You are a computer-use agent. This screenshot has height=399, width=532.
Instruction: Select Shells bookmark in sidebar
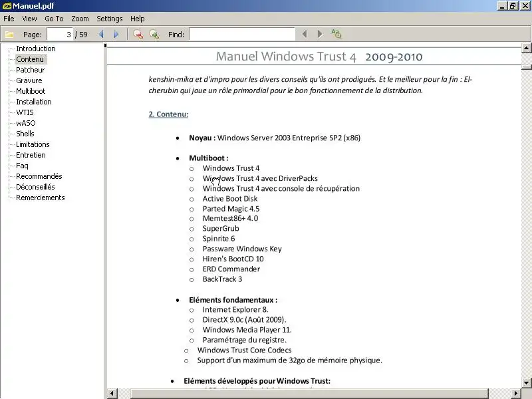[25, 134]
